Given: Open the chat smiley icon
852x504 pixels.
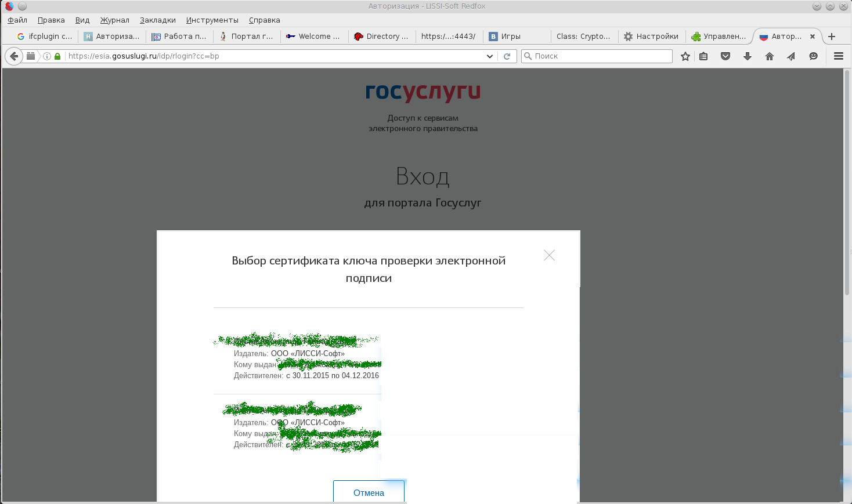Looking at the screenshot, I should coord(814,56).
